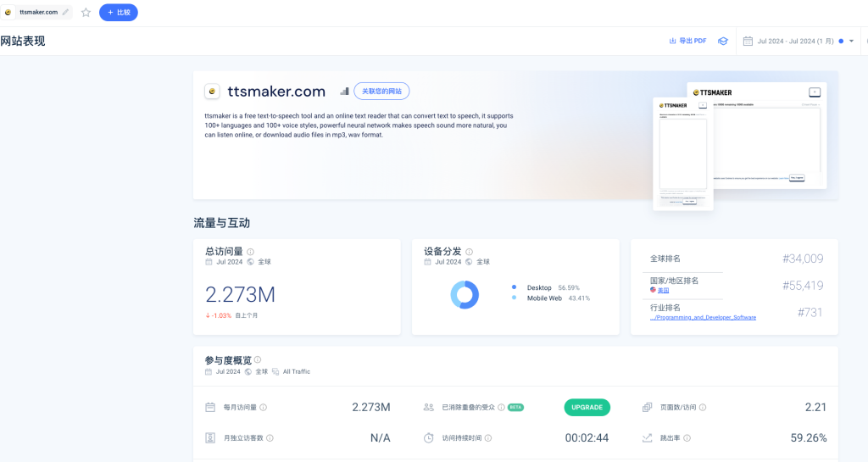This screenshot has width=868, height=462.
Task: Click the audience icon beside 已消除重叠的受众
Action: [x=428, y=407]
